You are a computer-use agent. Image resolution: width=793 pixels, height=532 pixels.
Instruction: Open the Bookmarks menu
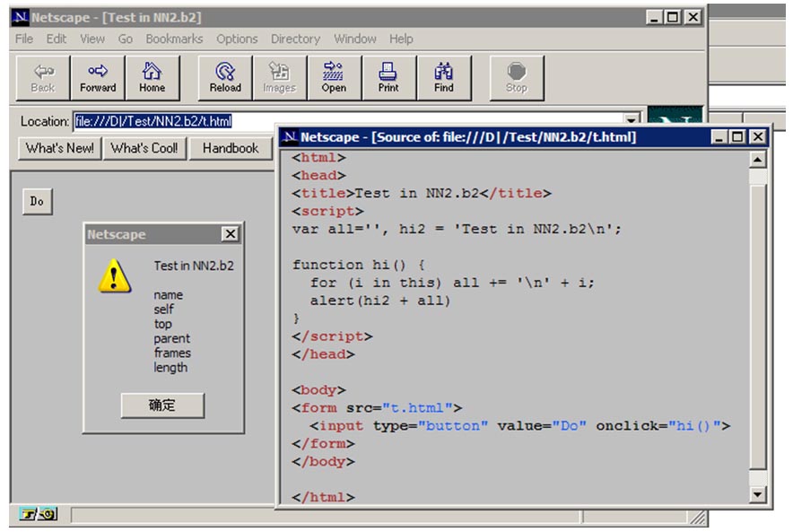pyautogui.click(x=174, y=39)
